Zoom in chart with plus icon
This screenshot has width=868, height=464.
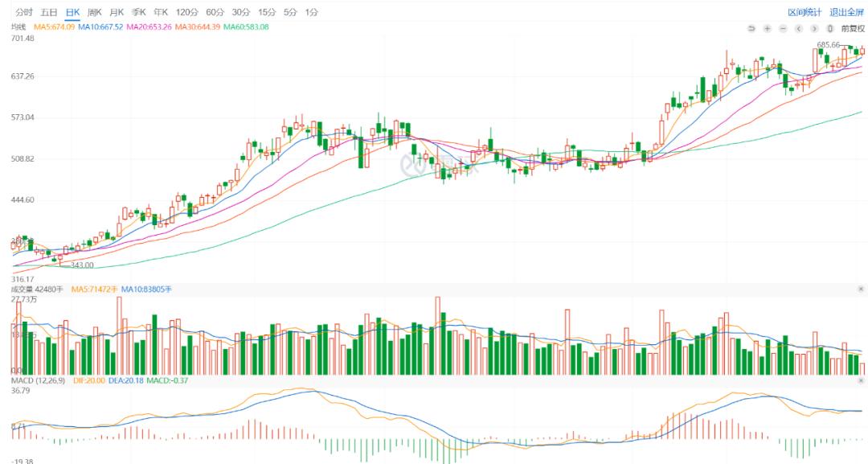pos(768,28)
